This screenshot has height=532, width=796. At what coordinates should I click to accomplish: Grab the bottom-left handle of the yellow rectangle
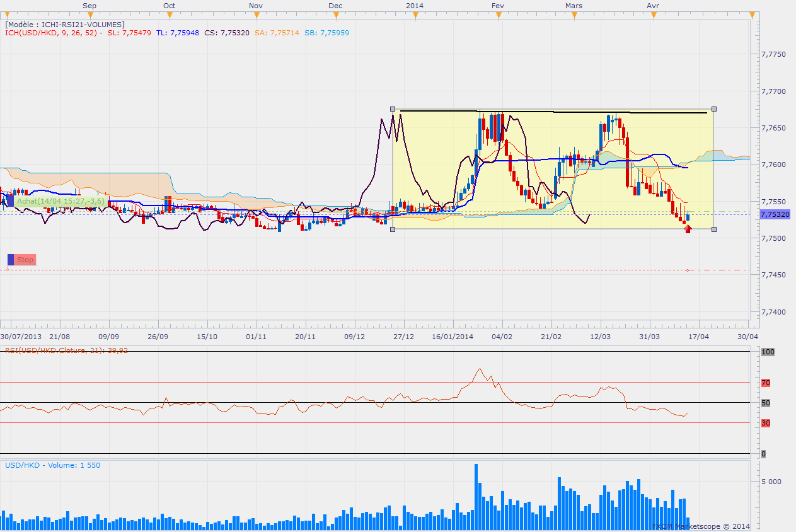coord(393,229)
